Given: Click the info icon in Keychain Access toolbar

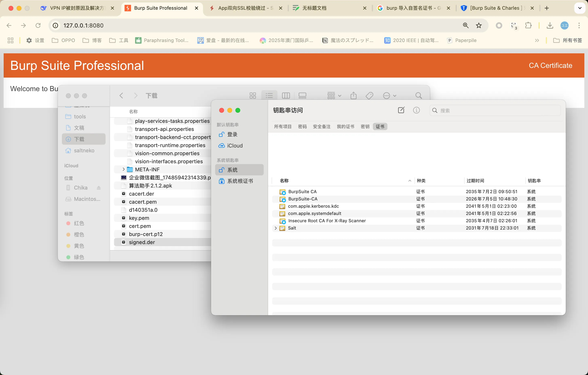Looking at the screenshot, I should point(416,110).
